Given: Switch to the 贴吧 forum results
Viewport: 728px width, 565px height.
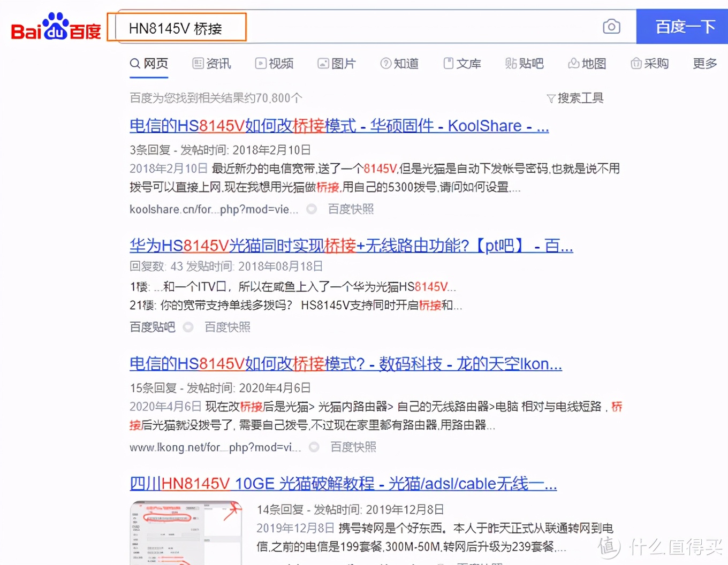Looking at the screenshot, I should pos(524,63).
